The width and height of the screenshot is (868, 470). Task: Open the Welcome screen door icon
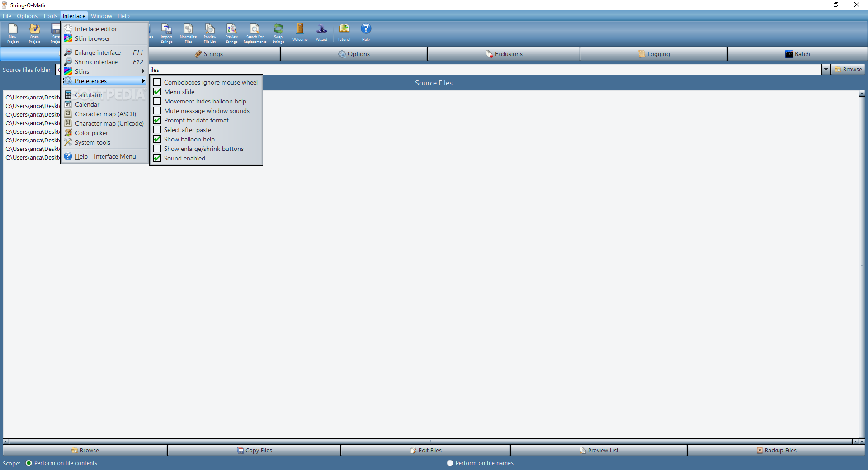tap(300, 33)
